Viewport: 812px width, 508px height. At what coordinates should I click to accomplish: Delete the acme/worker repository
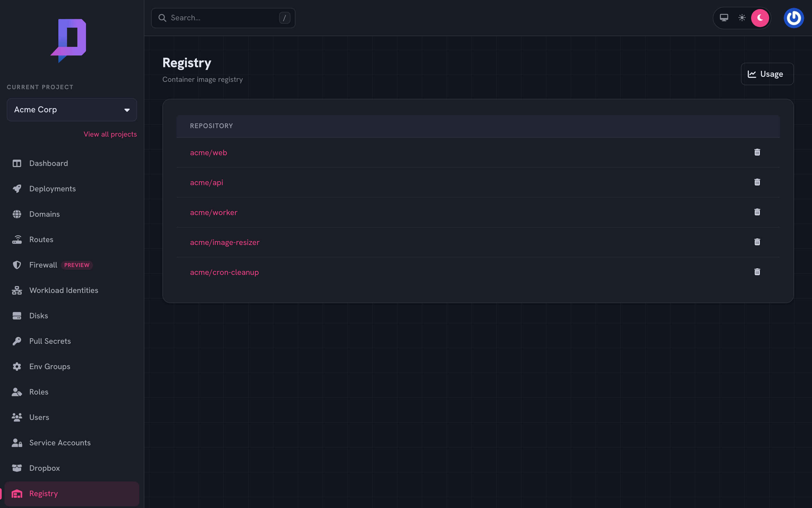click(x=757, y=212)
